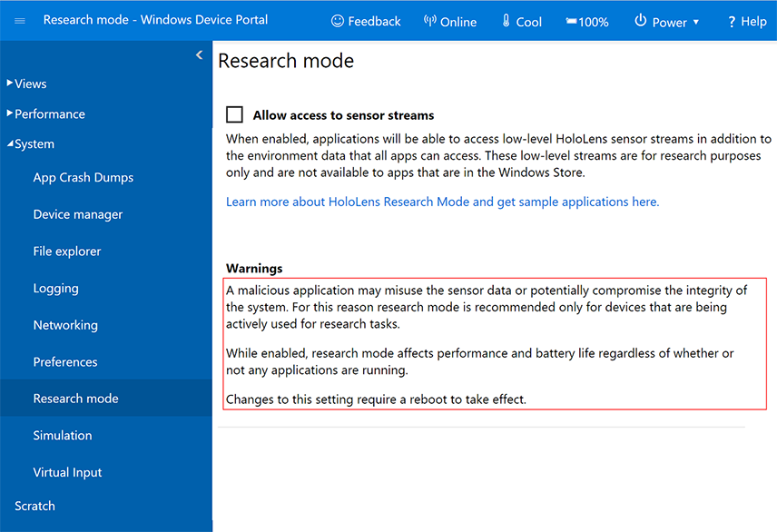Click the Feedback smiley icon
This screenshot has height=532, width=777.
tap(336, 20)
